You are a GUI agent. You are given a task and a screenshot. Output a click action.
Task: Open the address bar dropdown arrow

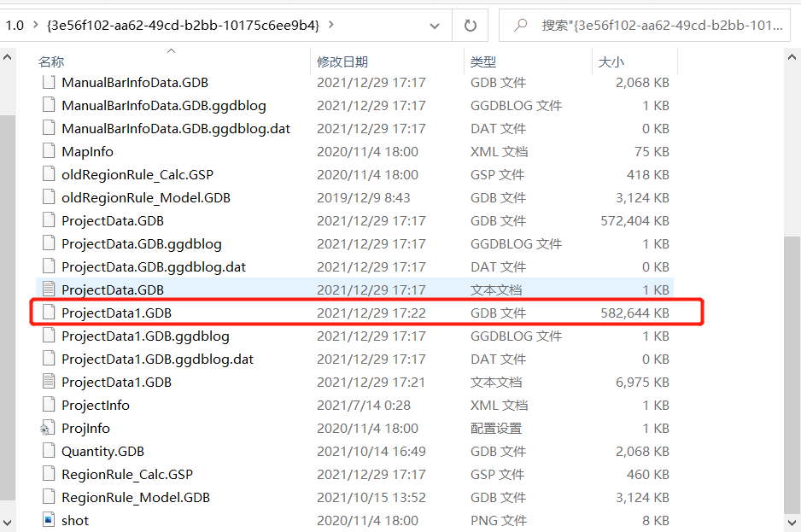click(436, 26)
